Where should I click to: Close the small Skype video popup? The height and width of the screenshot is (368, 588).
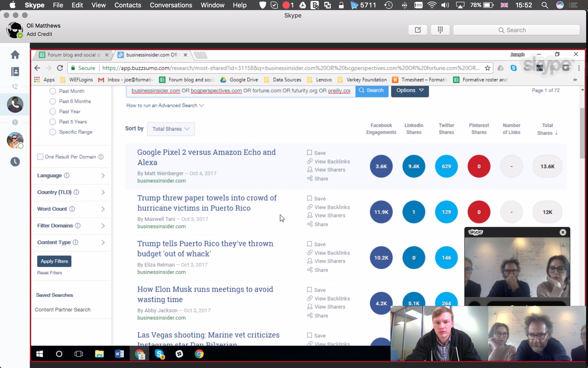coord(563,232)
